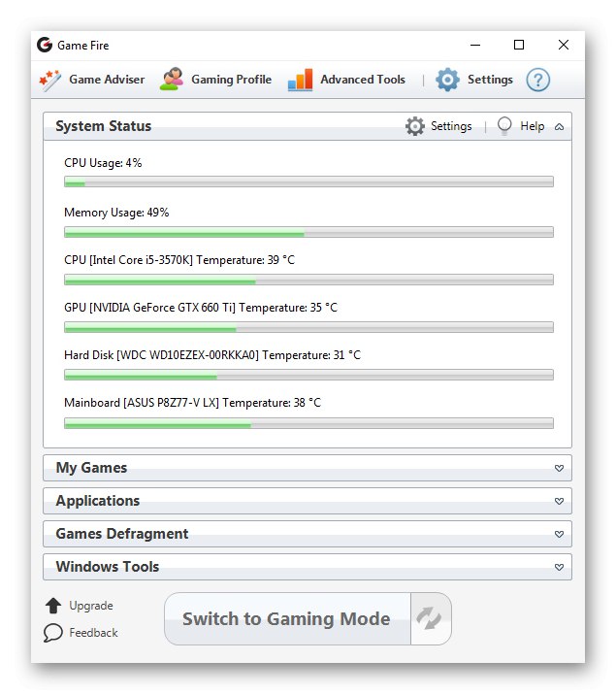Click the Game Fire logo icon in title bar
This screenshot has height=694, width=616.
[x=45, y=46]
